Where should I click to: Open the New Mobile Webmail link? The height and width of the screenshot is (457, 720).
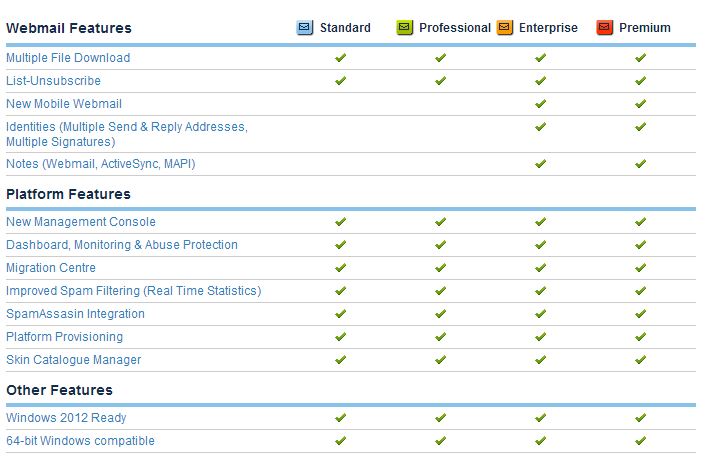click(x=64, y=104)
